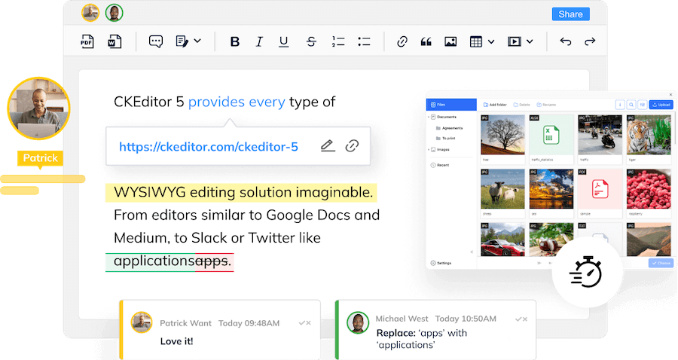This screenshot has width=678, height=360.
Task: Click the yellow Patrick name tag
Action: pos(40,158)
